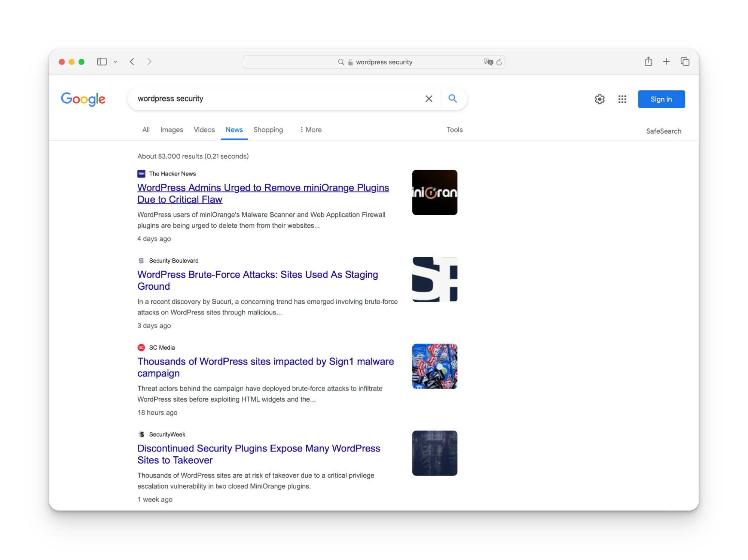
Task: Click the Google search input field
Action: click(x=277, y=98)
